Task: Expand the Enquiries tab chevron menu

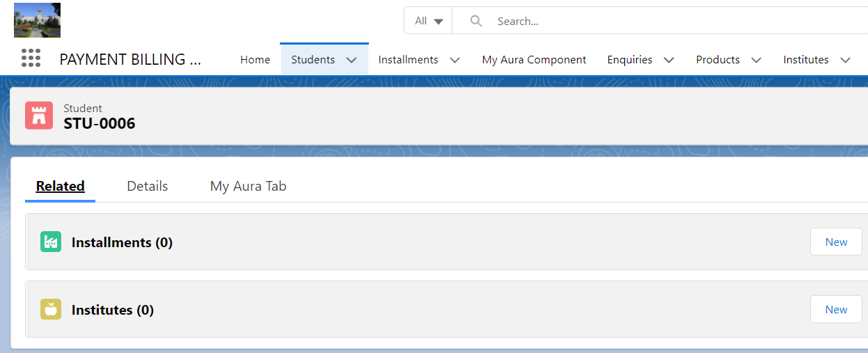Action: click(669, 60)
